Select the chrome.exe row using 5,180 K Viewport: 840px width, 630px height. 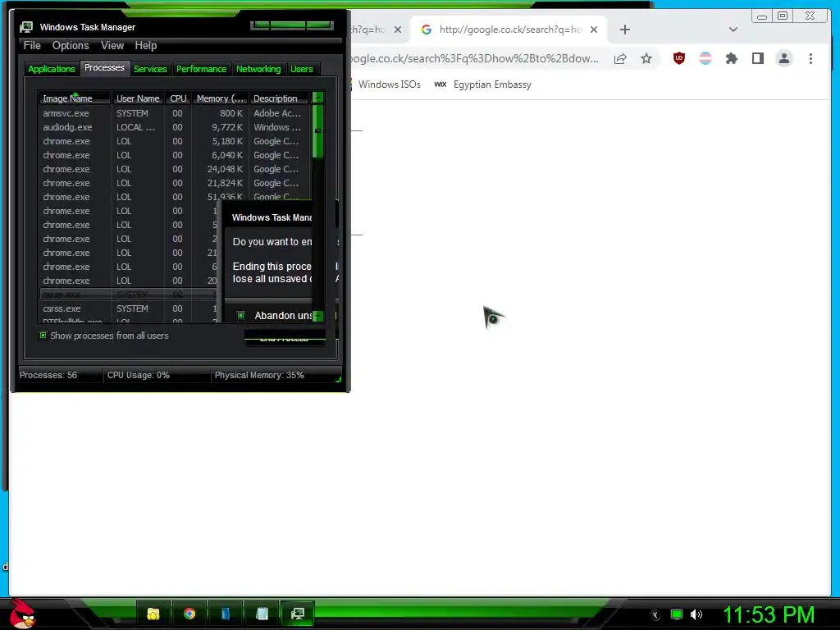click(174, 141)
